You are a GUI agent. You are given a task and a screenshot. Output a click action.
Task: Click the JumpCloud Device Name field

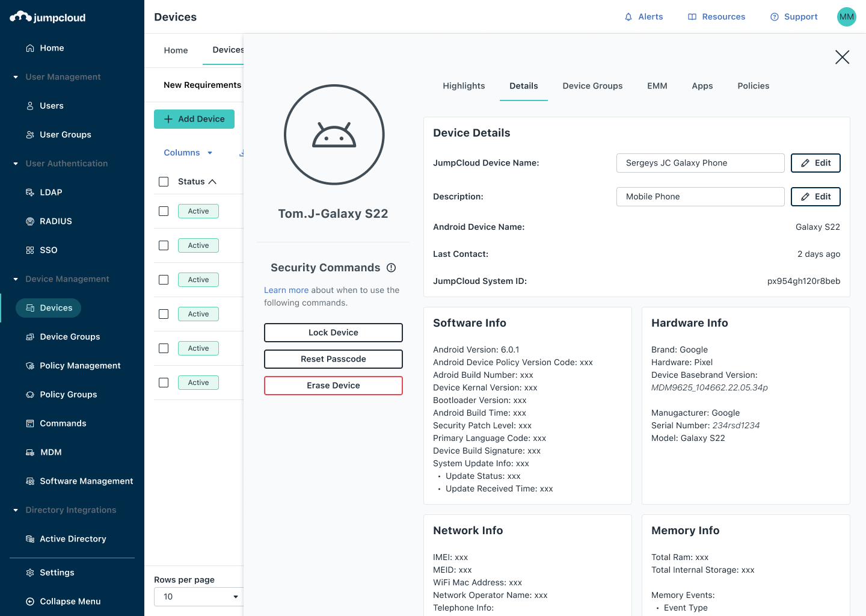(x=701, y=163)
